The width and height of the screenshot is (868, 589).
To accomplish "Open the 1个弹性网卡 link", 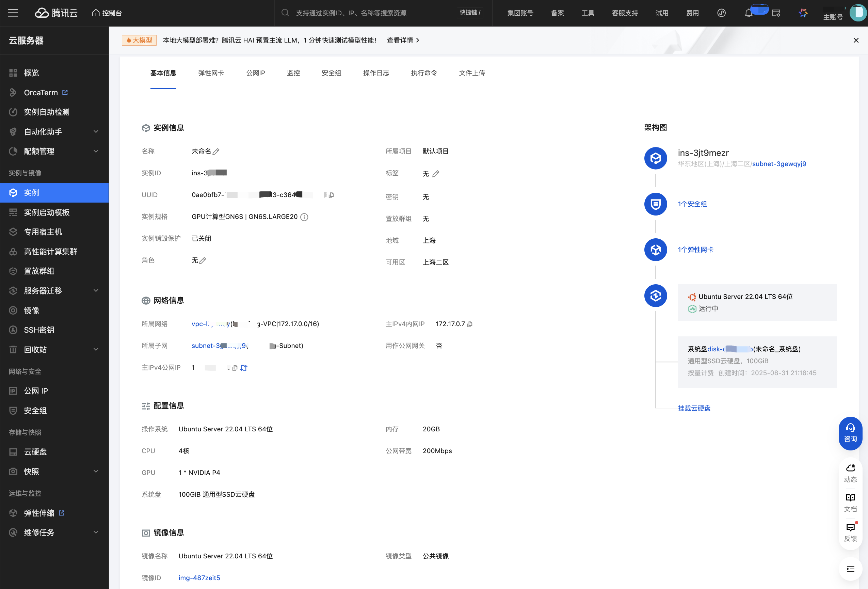I will (x=695, y=250).
